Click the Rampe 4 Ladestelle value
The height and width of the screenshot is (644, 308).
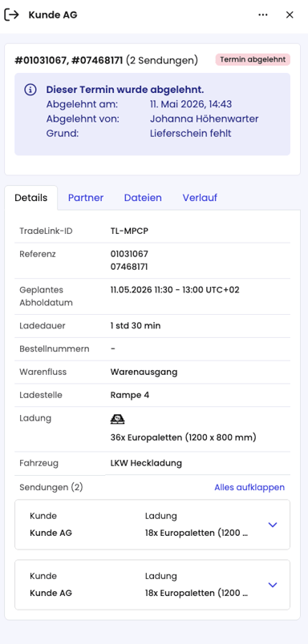click(129, 395)
